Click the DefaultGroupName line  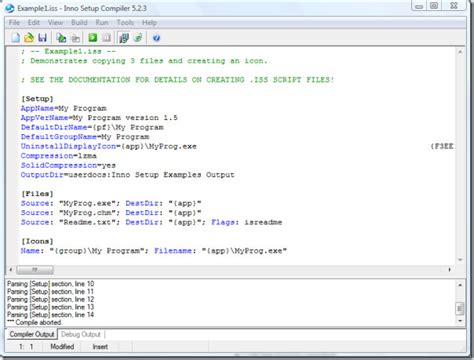[x=85, y=137]
